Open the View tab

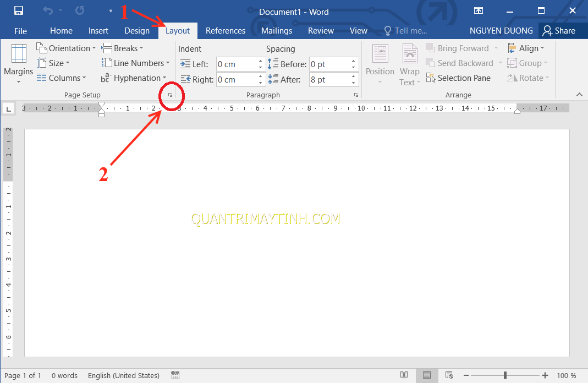coord(359,31)
